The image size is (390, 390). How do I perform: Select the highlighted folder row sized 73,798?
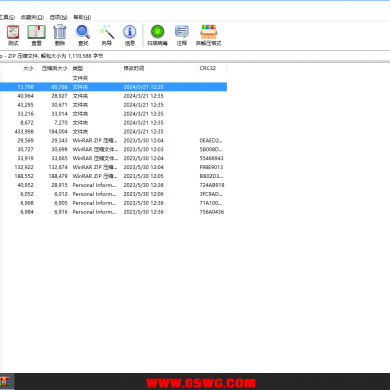(113, 87)
